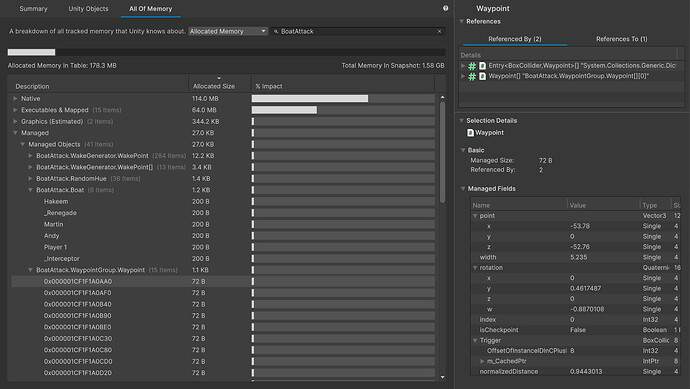Open the help question mark icon
This screenshot has height=389, width=690.
pos(445,8)
